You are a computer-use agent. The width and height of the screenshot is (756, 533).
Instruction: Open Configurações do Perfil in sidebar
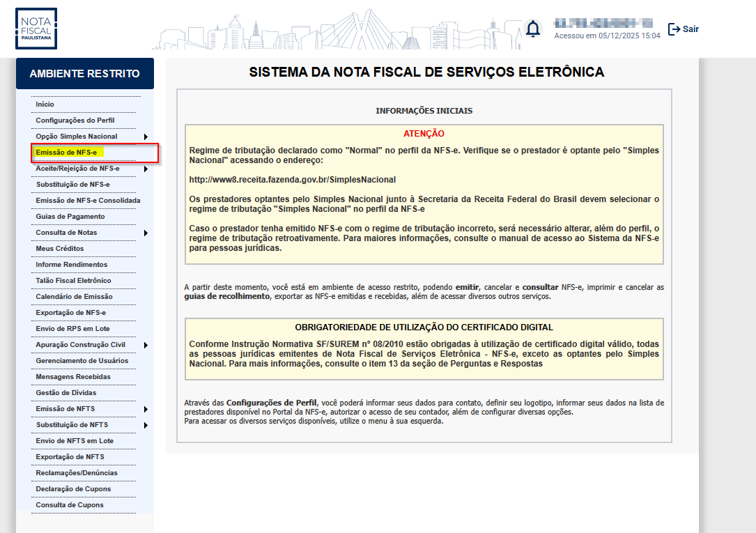click(75, 121)
